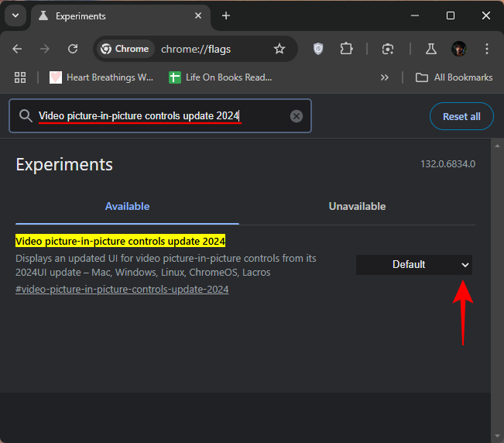504x443 pixels.
Task: Bookmark this page with the star icon
Action: (279, 49)
